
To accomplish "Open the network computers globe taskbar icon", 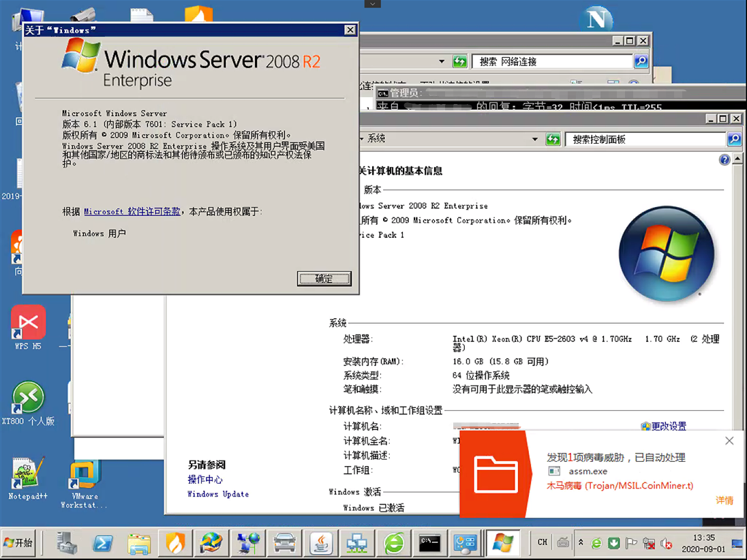I will coord(247,543).
